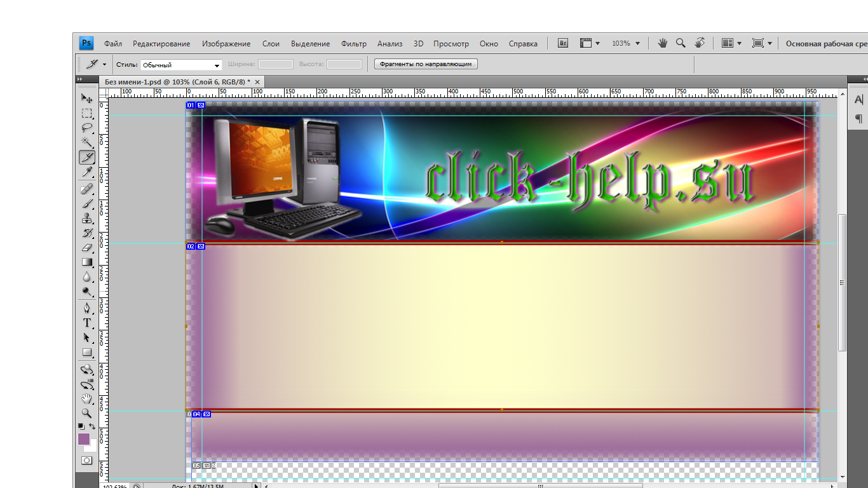The width and height of the screenshot is (868, 488).
Task: Select the Slice tool in the toolbox
Action: (86, 157)
